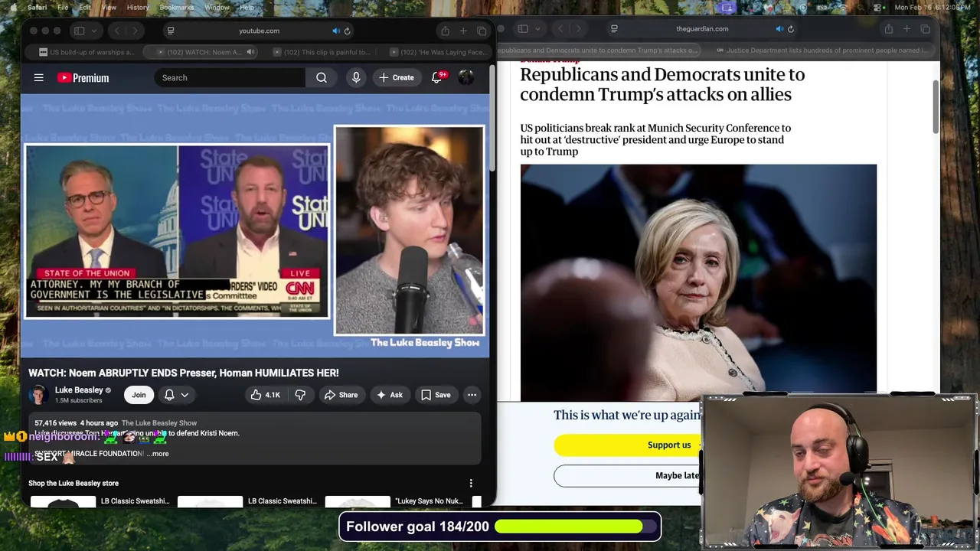Click the Ask button under the video

click(389, 395)
